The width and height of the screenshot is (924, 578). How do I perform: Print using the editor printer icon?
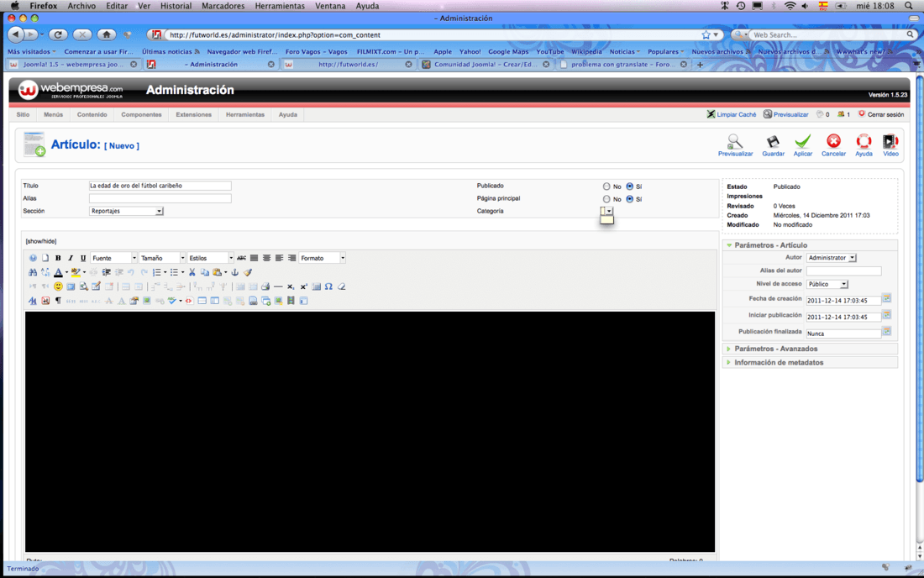point(265,286)
